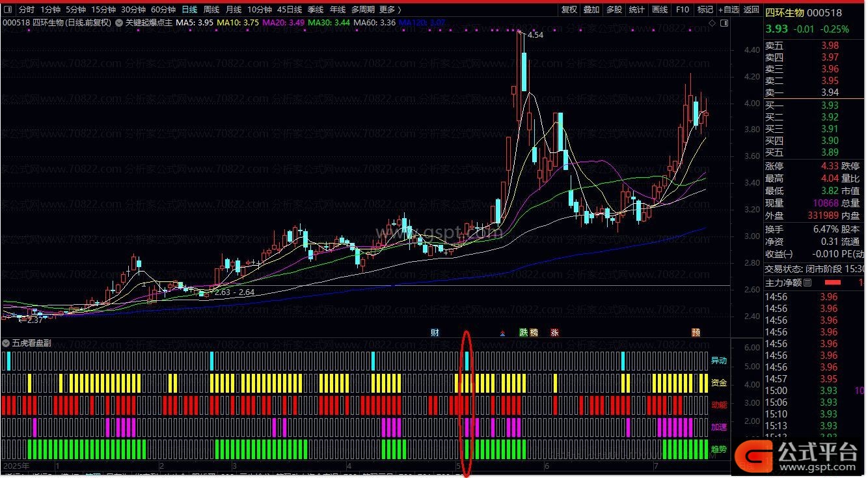Screen dimensions: 868x478
Task: Click the 主力净额 label
Action: tap(783, 283)
